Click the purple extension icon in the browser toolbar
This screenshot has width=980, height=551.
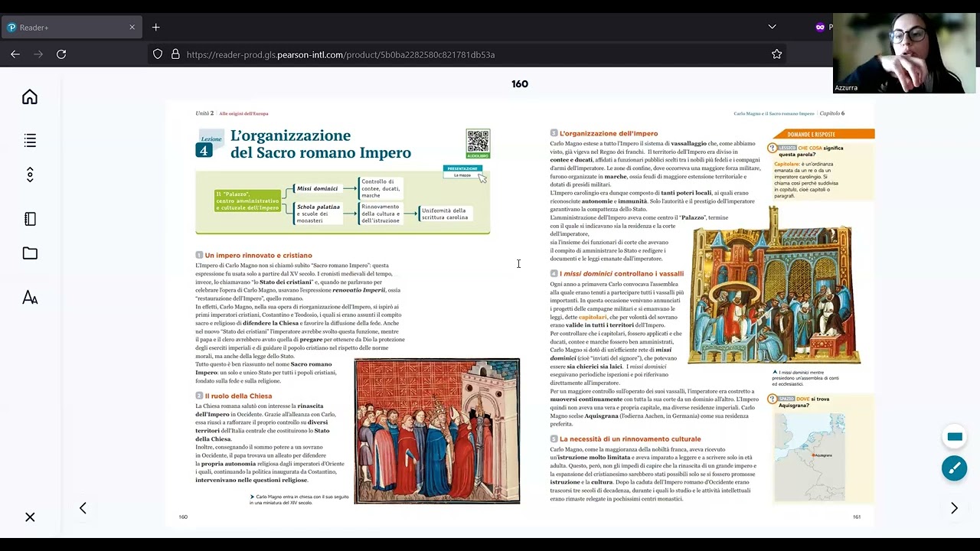[820, 27]
